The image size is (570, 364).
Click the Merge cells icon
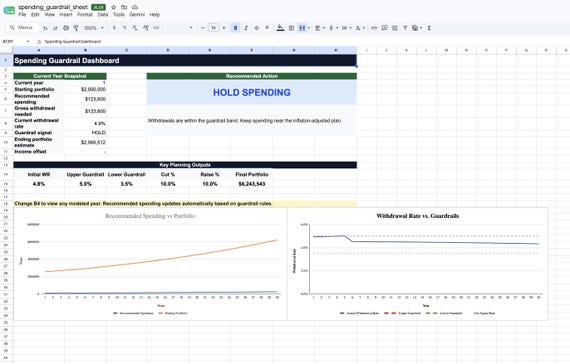coord(302,28)
